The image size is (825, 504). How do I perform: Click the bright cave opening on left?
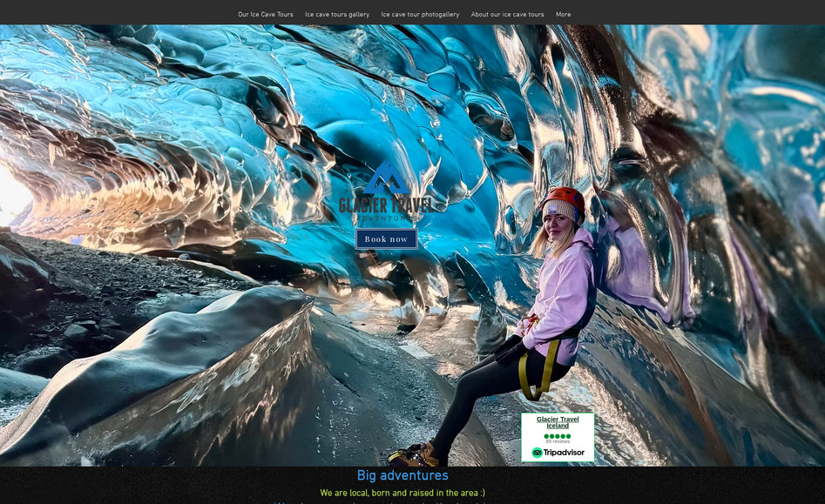10,196
